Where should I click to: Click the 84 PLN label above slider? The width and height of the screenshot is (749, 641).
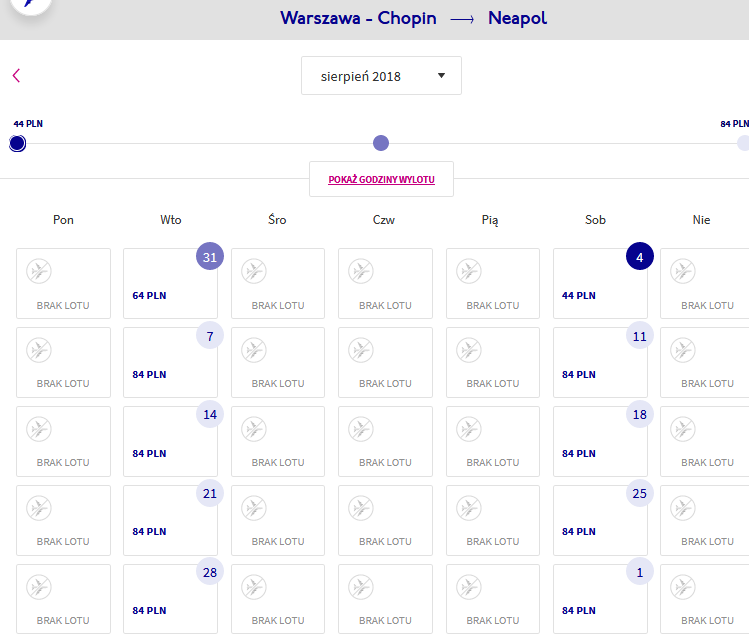click(x=735, y=124)
